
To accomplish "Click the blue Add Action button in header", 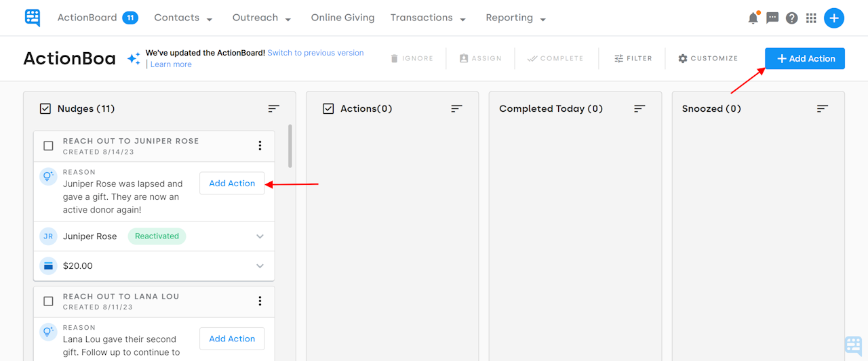I will pos(805,59).
